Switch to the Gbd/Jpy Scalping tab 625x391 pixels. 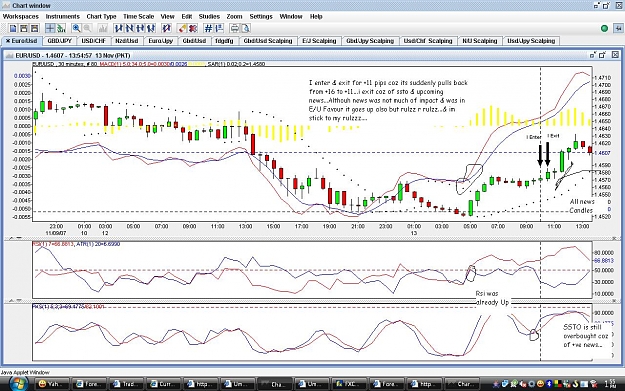point(370,41)
